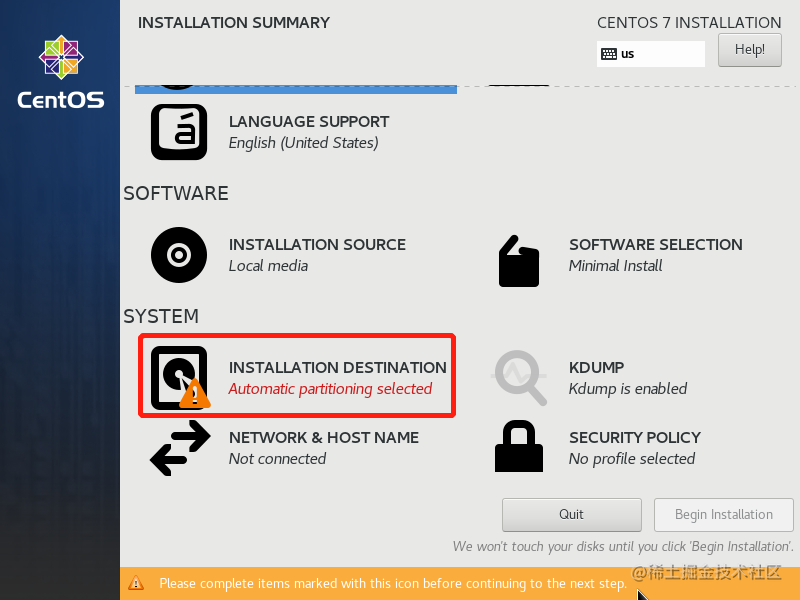Click the "We won't touch your disks" note
This screenshot has height=600, width=800.
[623, 547]
